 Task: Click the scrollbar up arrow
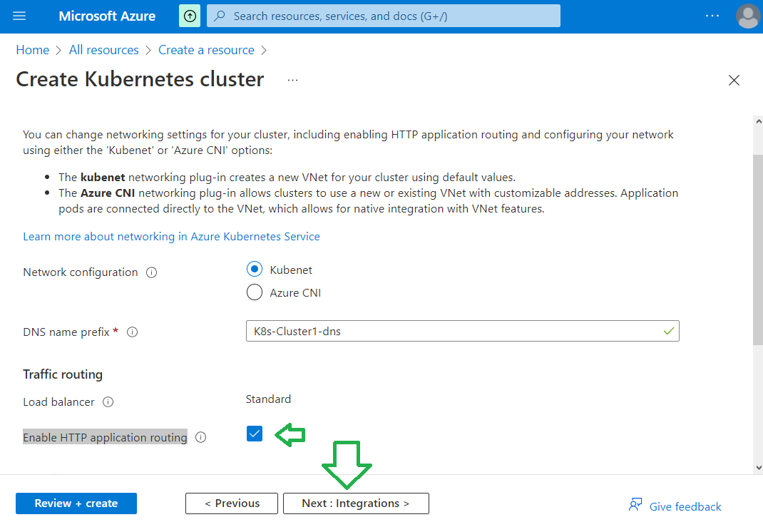(x=758, y=122)
